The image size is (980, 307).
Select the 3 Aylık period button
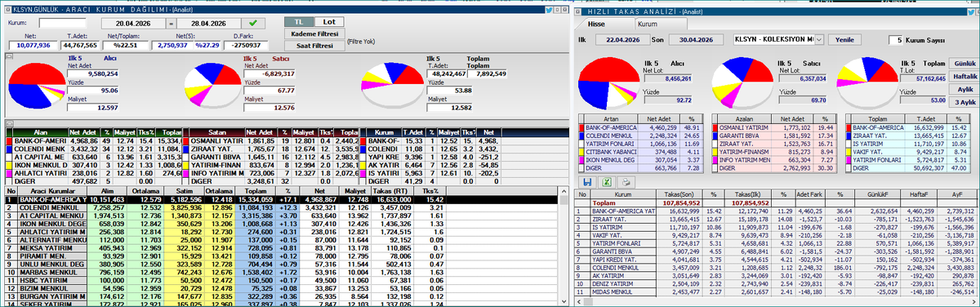click(964, 101)
